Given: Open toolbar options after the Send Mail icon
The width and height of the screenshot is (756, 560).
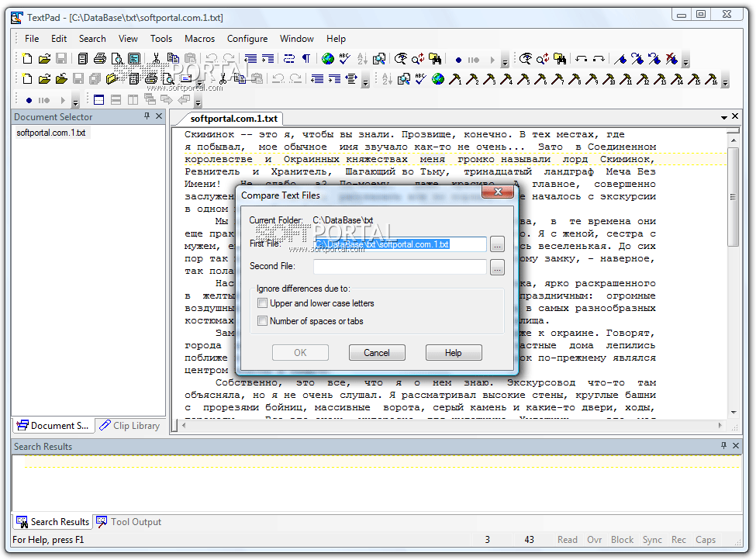Looking at the screenshot, I should 200,81.
